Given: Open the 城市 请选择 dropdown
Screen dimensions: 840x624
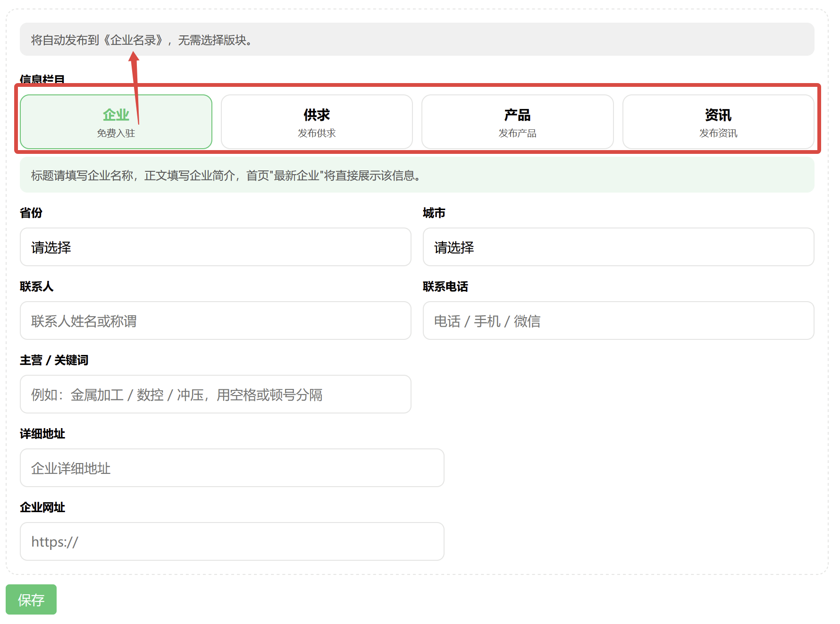Looking at the screenshot, I should (619, 247).
